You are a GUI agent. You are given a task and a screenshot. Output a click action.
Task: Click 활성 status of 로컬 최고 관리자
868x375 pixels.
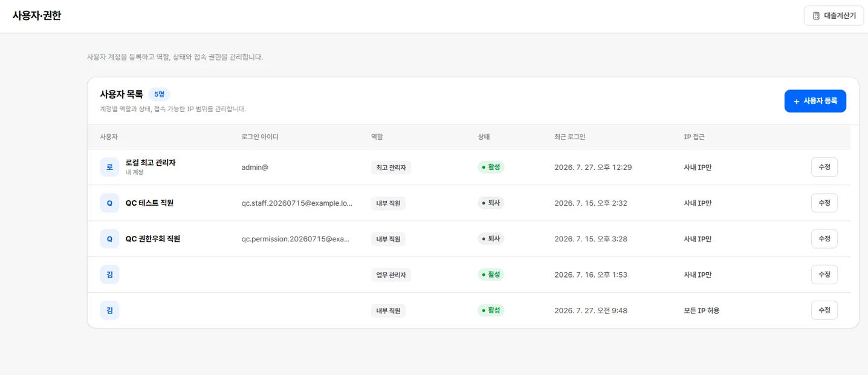tap(491, 167)
